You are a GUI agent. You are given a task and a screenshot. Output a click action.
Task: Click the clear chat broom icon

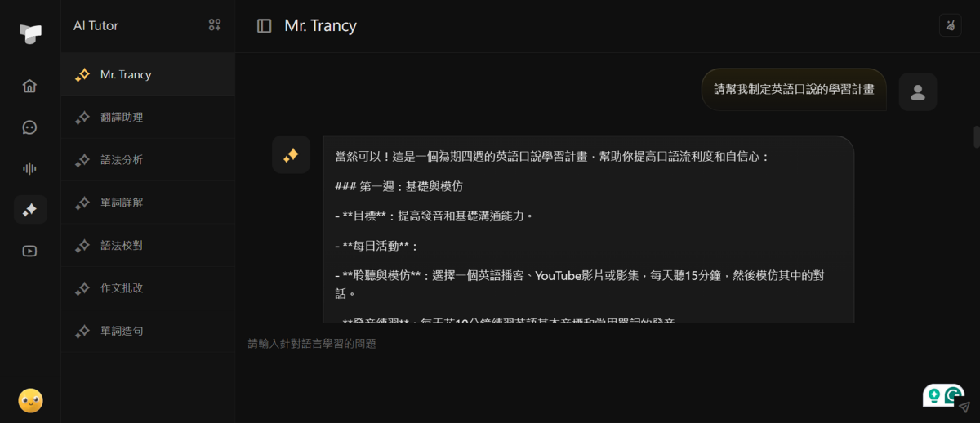tap(950, 25)
